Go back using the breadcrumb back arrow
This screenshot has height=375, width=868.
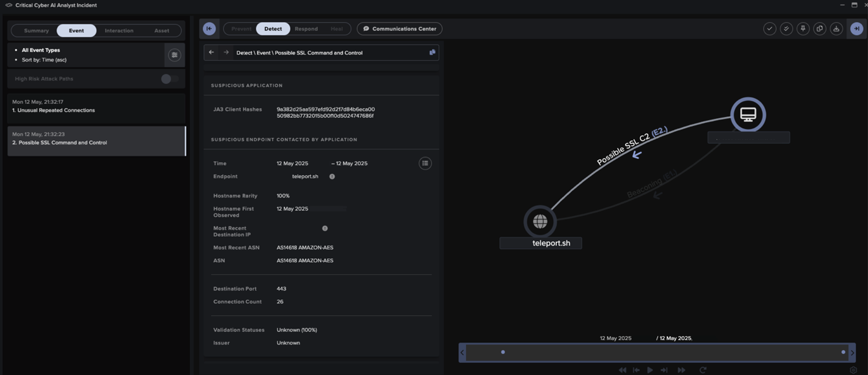(211, 52)
